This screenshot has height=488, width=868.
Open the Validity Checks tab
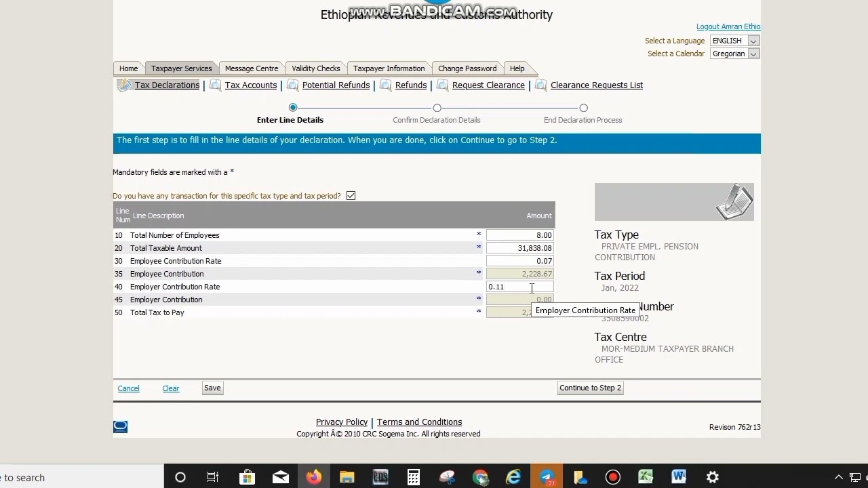(x=316, y=68)
